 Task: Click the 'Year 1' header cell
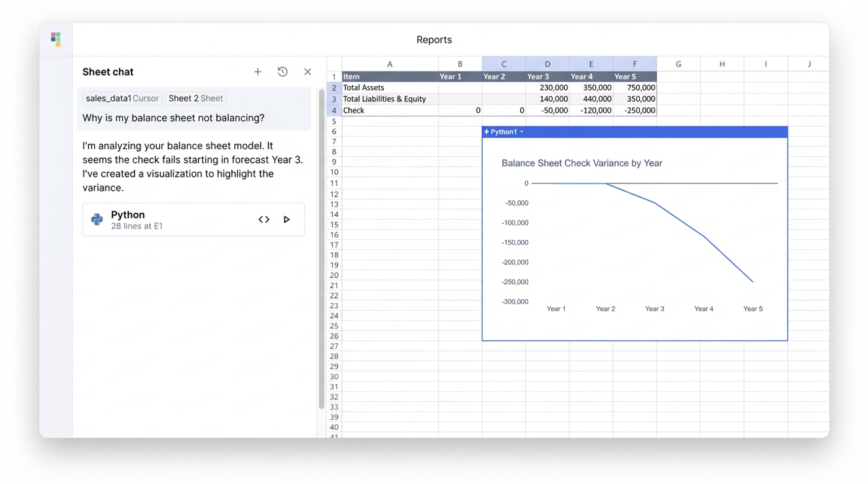pyautogui.click(x=460, y=77)
